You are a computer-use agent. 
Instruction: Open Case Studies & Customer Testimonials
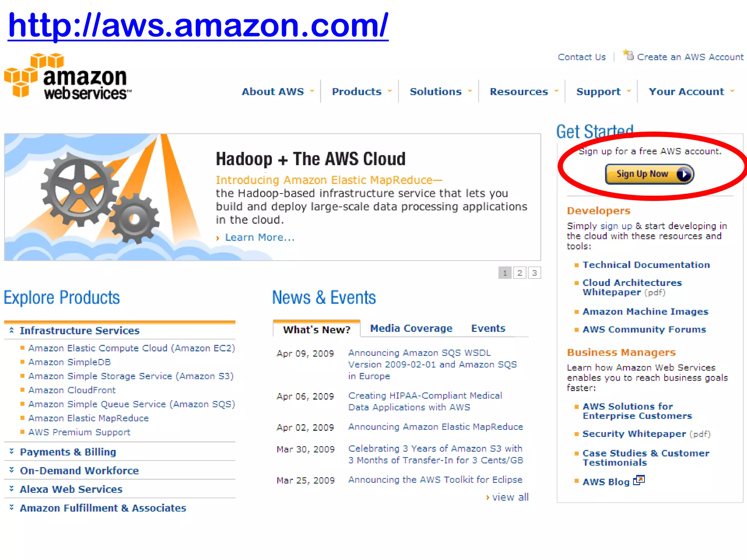(x=646, y=458)
